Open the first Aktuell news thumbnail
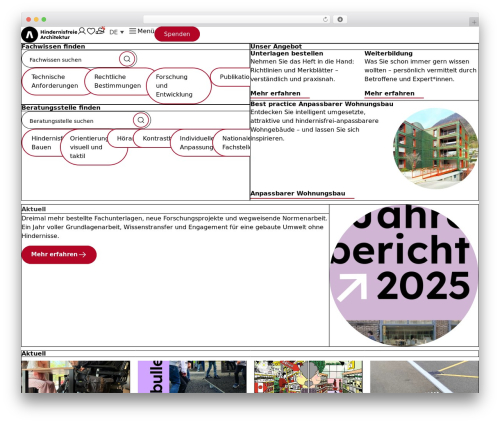The image size is (500, 423). [x=76, y=377]
